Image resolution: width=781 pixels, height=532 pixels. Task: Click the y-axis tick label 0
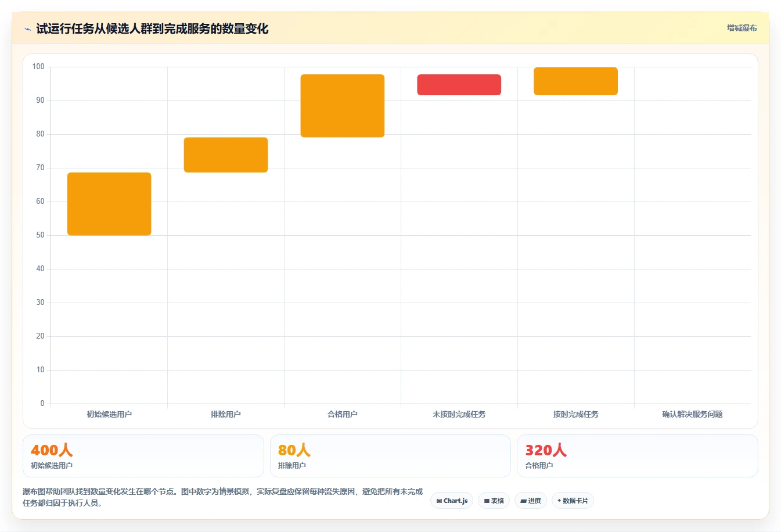[x=42, y=404]
